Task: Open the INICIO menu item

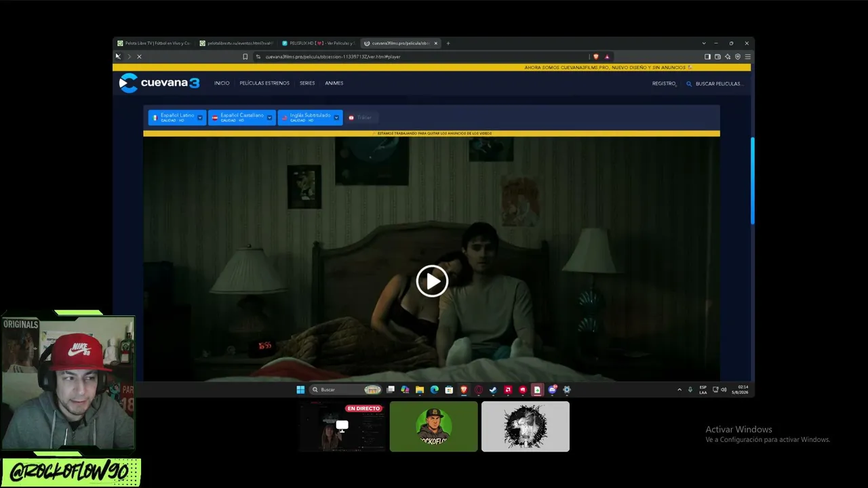Action: click(222, 83)
